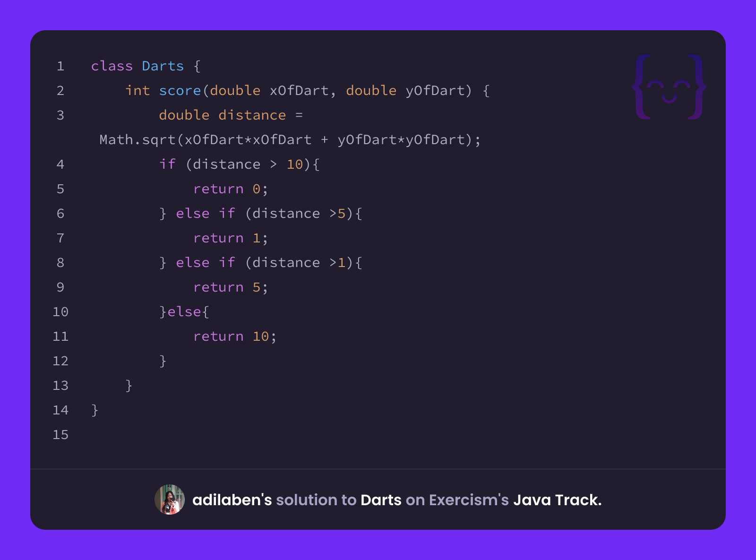Click the word "Darts" in the caption
This screenshot has height=560, width=756.
(x=381, y=500)
